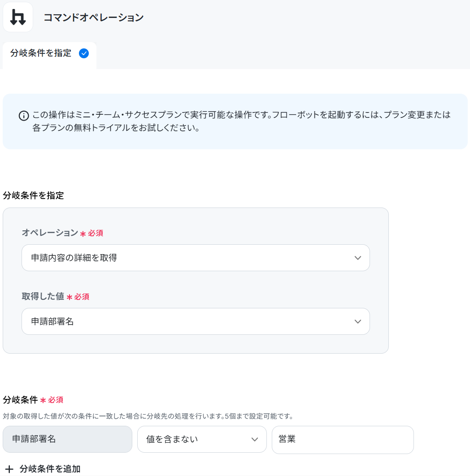Open the 値を含まない condition dropdown

click(202, 439)
